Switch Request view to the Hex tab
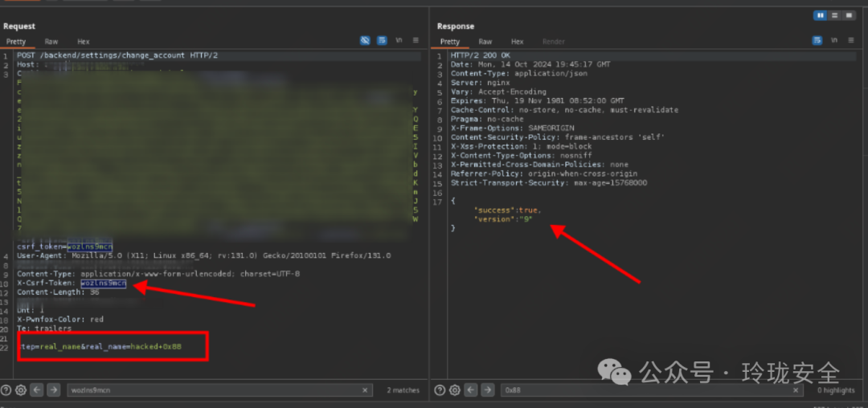868x408 pixels. coord(84,42)
